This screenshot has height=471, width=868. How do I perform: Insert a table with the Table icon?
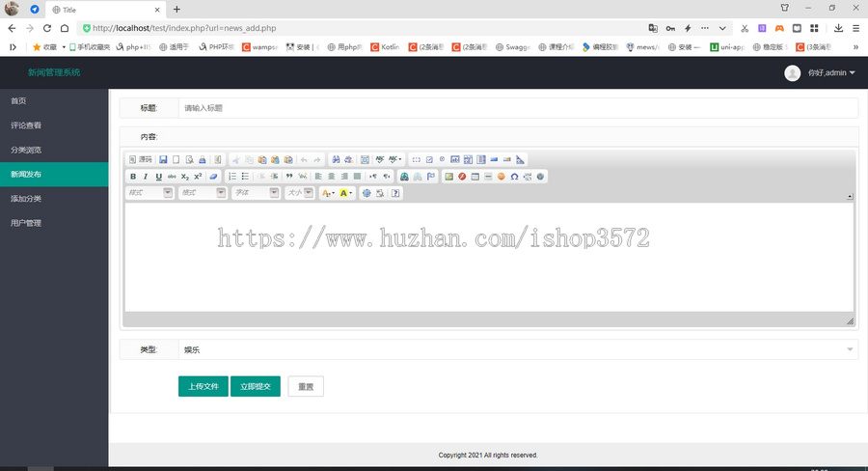click(475, 177)
